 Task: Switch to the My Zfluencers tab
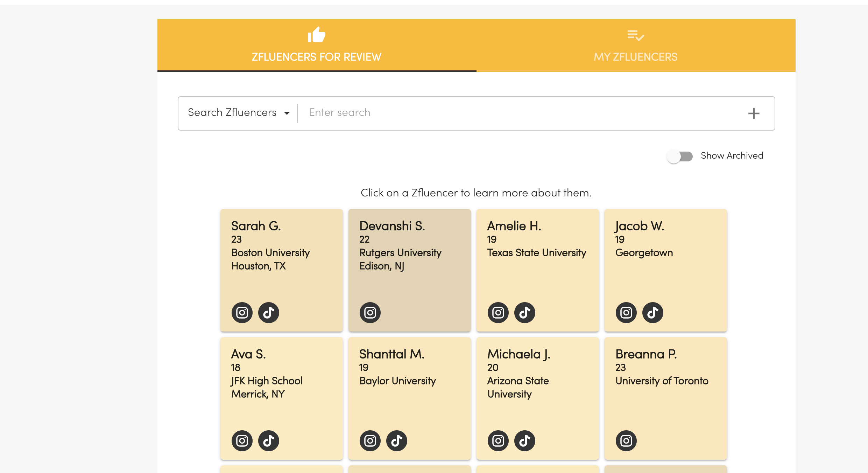[636, 46]
